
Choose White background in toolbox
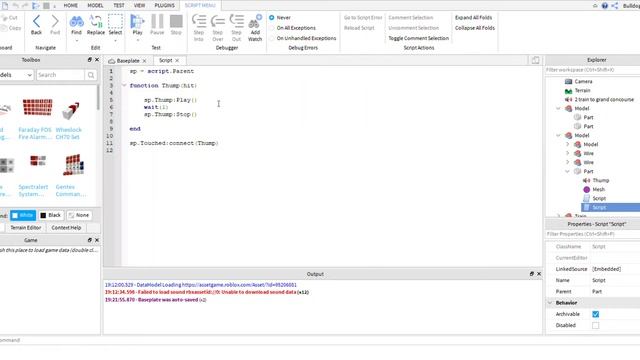click(x=23, y=215)
